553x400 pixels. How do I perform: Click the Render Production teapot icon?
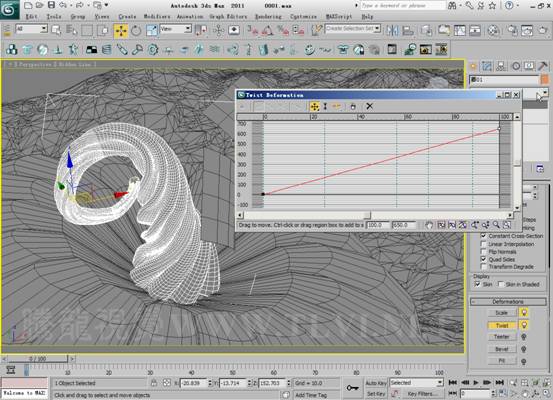[x=543, y=31]
